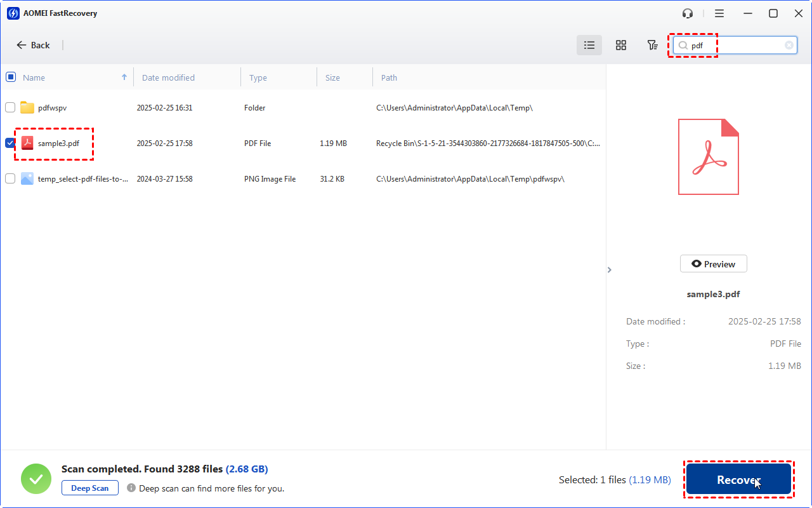Click the 2025-02-25 16:31 date cell

tap(164, 108)
